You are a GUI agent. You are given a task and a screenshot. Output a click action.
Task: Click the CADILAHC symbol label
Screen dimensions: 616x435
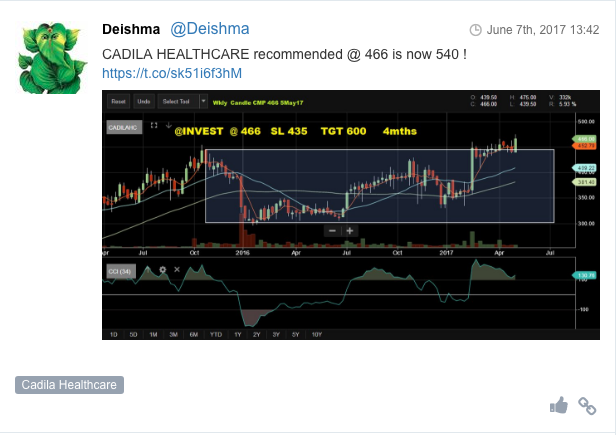[x=124, y=127]
